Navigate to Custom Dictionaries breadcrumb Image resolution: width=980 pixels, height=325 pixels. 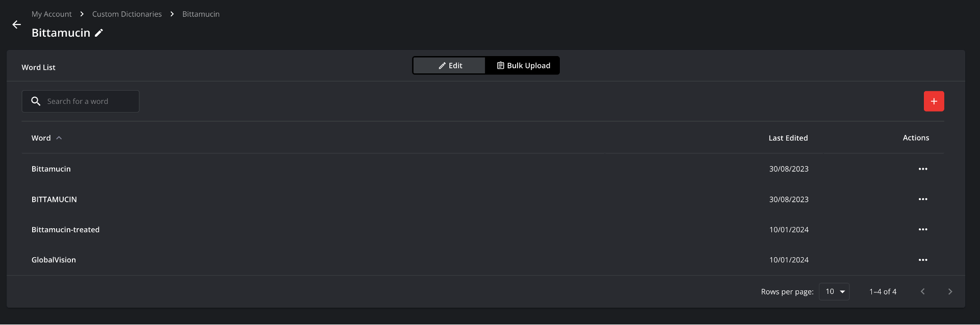pyautogui.click(x=127, y=14)
